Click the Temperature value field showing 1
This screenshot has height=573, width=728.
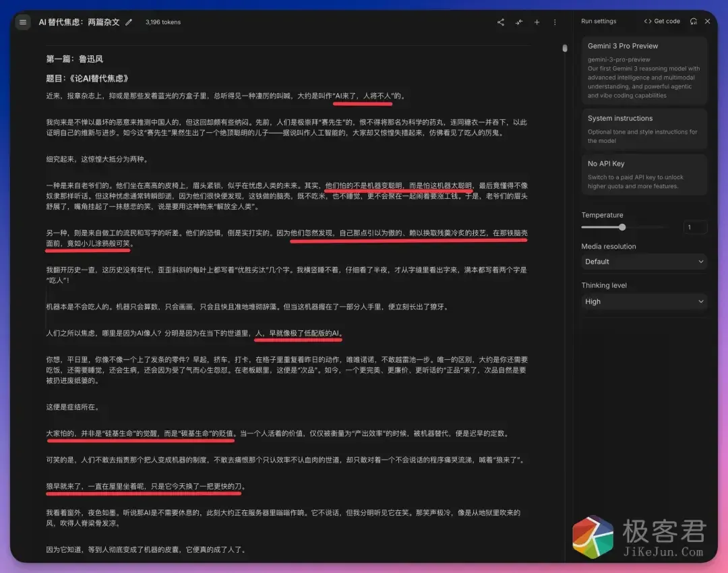pos(695,227)
